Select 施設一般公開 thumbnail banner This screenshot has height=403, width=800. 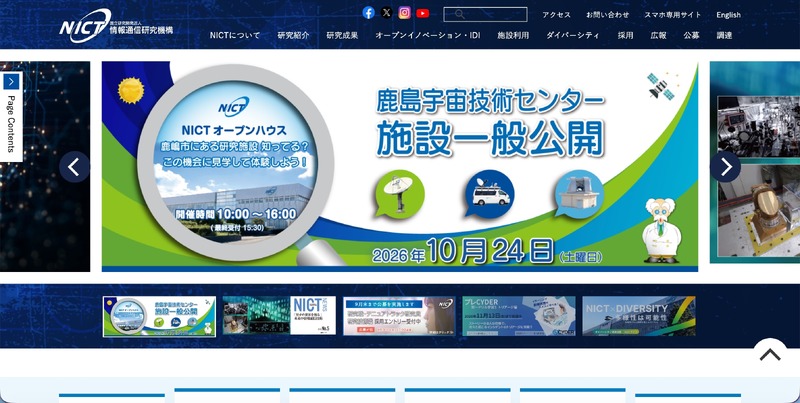[x=159, y=316]
